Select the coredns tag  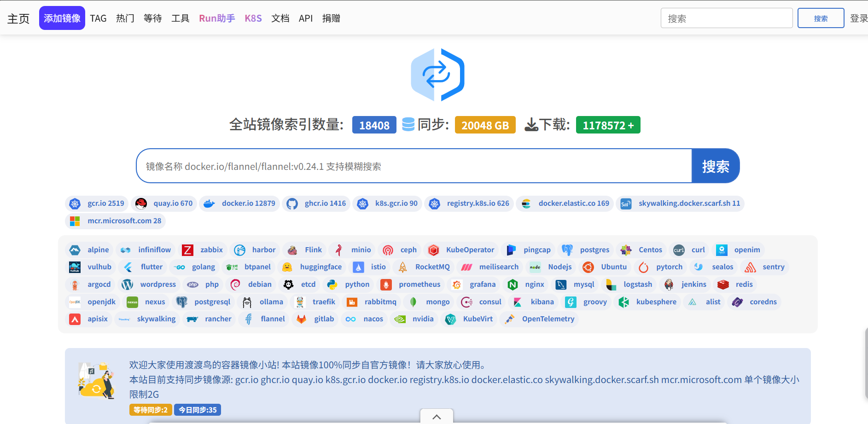pos(754,302)
